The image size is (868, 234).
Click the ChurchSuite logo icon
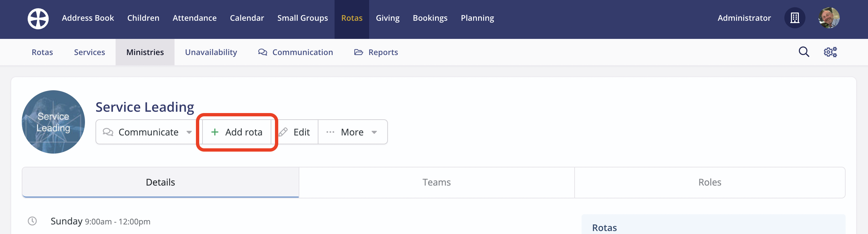(x=38, y=18)
